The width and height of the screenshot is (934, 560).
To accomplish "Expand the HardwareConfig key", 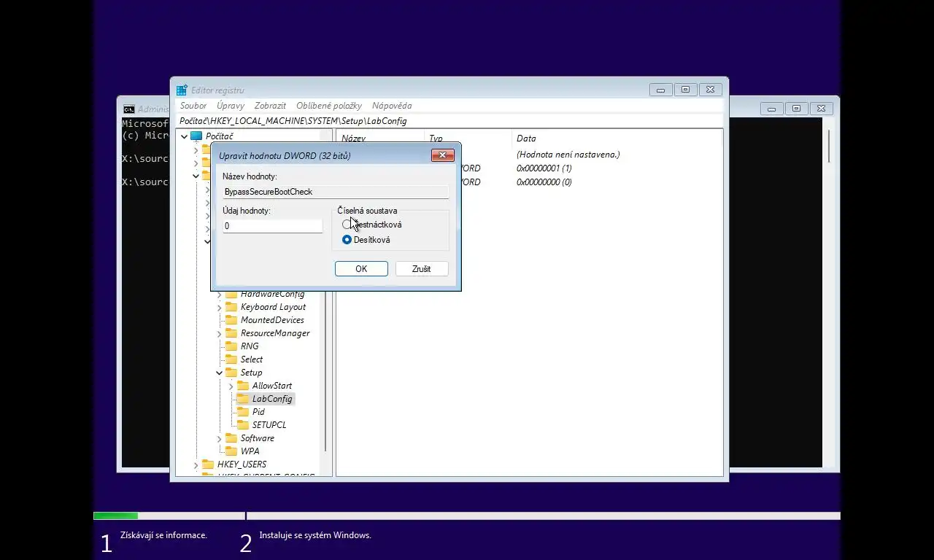I will point(219,295).
